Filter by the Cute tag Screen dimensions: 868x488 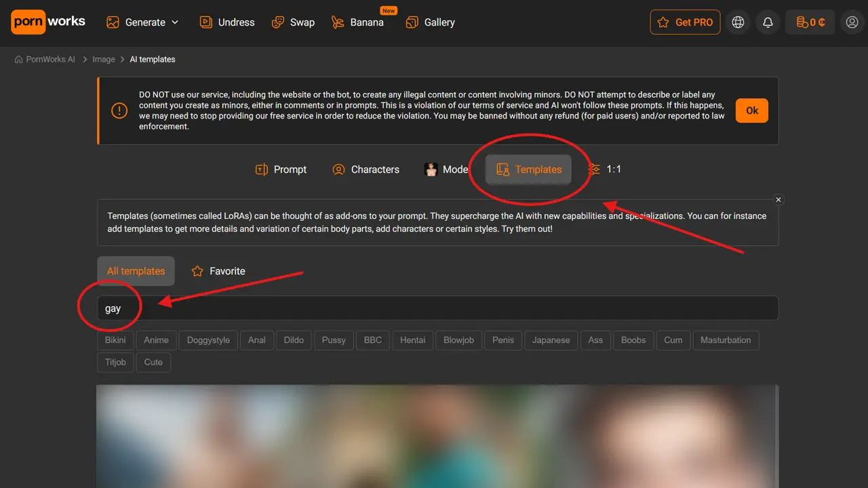pyautogui.click(x=153, y=362)
